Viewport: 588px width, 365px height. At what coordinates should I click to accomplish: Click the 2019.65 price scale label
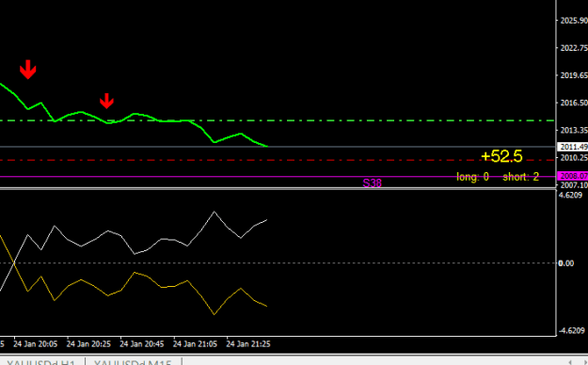(x=574, y=75)
